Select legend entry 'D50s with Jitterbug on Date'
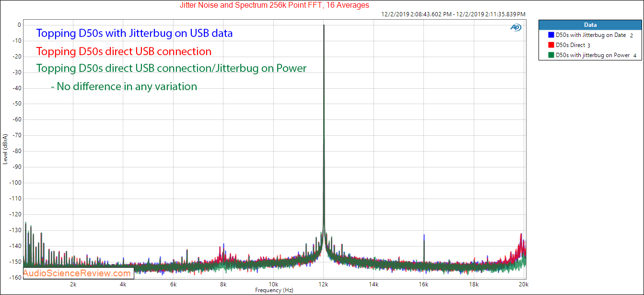This screenshot has width=644, height=295. point(590,35)
